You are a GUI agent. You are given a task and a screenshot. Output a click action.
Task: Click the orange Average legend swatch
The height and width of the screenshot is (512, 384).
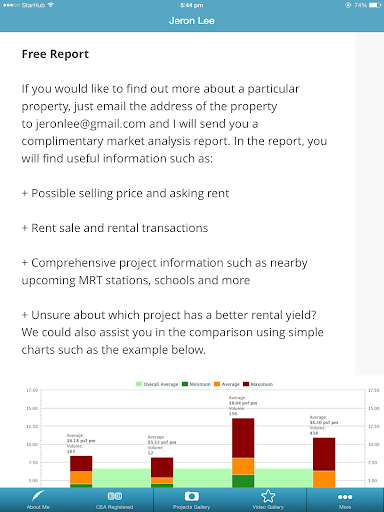click(x=217, y=384)
